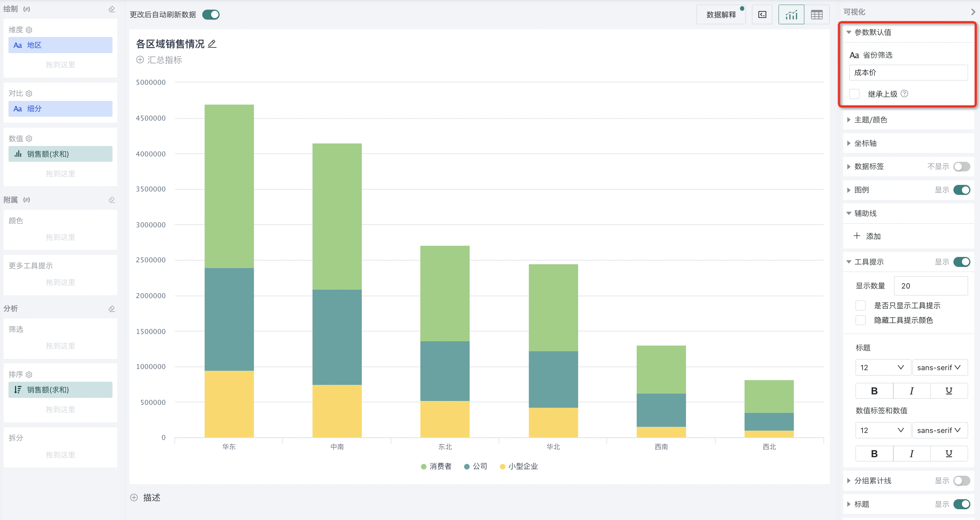Screen dimensions: 980x520
Task: Toggle underline for tooltip 标题 text
Action: (948, 391)
